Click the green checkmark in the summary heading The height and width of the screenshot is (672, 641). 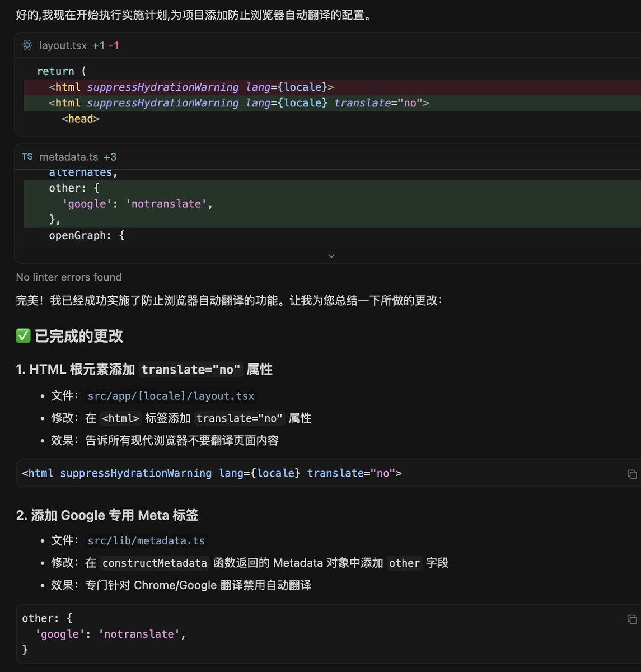coord(23,336)
